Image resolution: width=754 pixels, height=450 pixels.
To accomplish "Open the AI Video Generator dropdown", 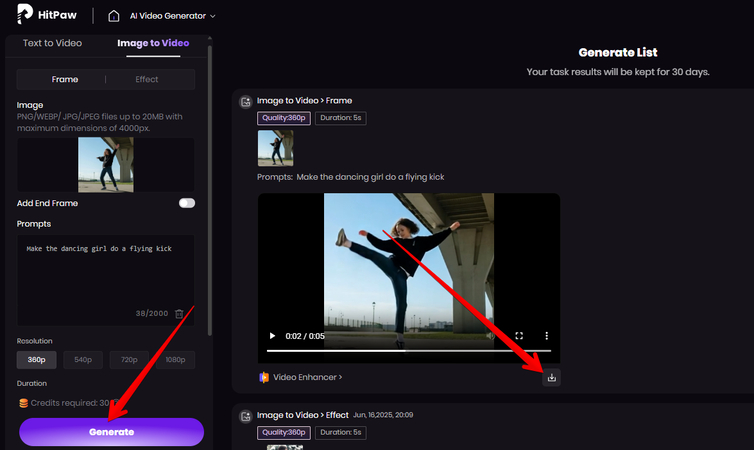I will [172, 16].
